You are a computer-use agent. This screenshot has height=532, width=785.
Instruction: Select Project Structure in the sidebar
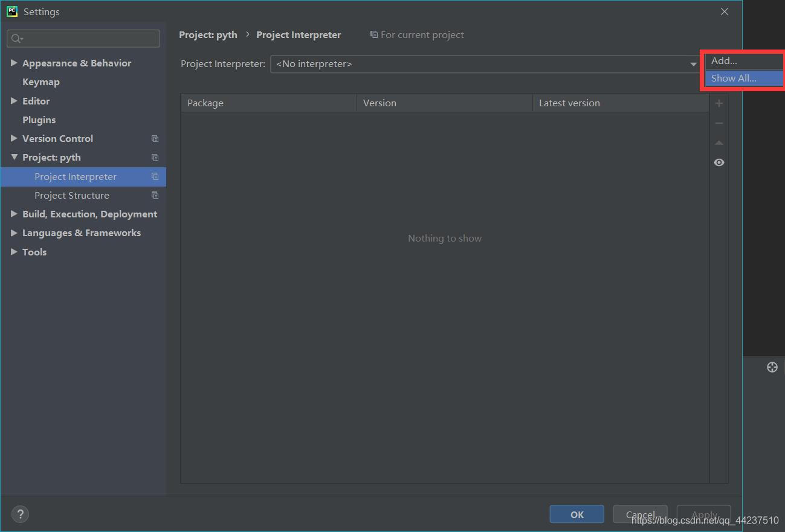(72, 195)
